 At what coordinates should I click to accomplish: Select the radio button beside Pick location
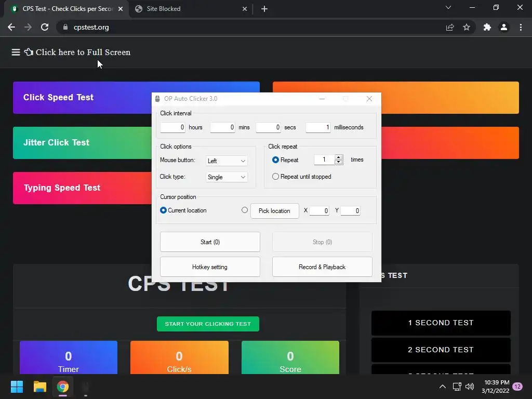245,210
